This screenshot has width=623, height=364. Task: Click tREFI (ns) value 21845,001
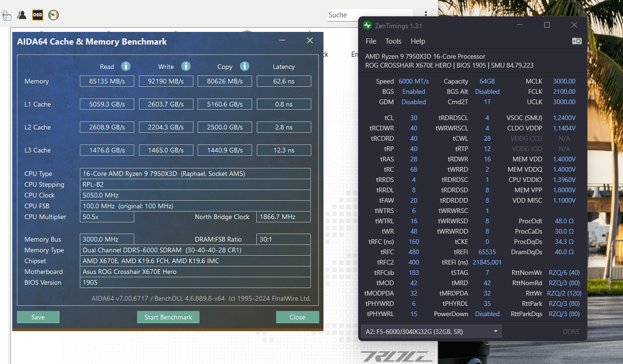[x=487, y=262]
